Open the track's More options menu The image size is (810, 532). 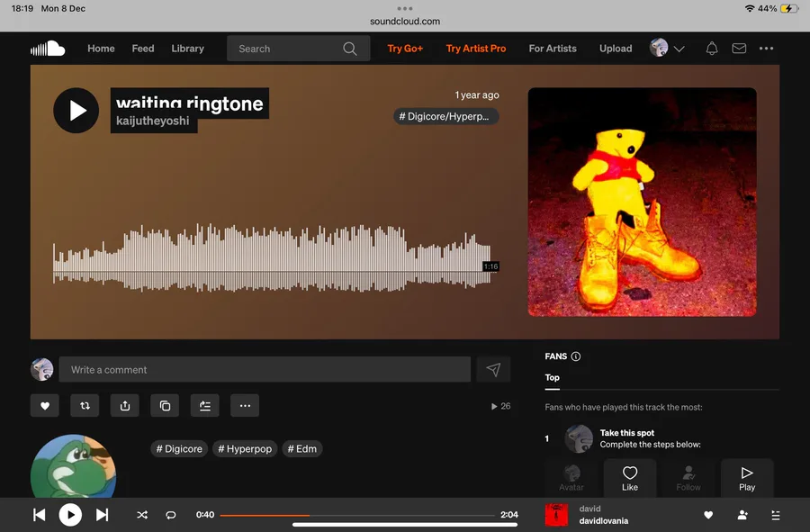click(245, 406)
